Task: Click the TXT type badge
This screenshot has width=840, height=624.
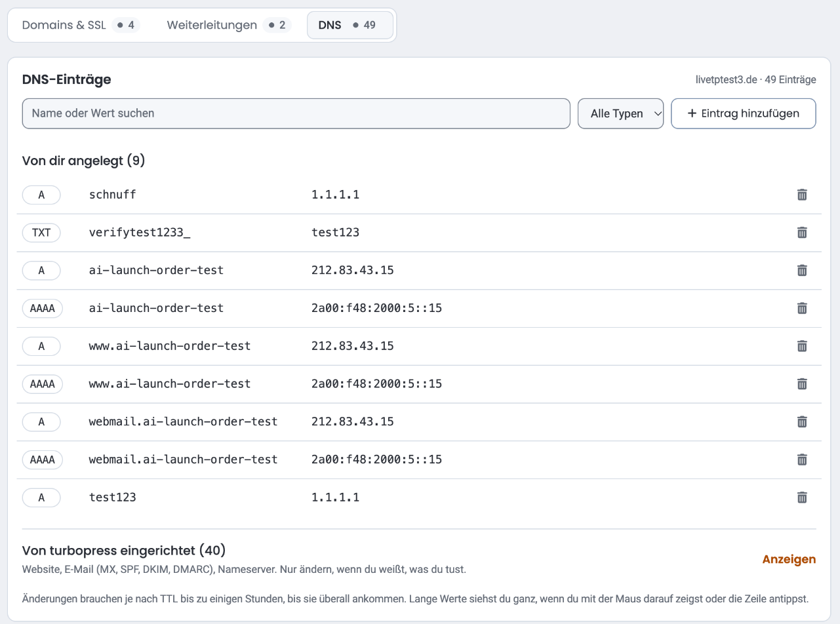Action: (41, 233)
